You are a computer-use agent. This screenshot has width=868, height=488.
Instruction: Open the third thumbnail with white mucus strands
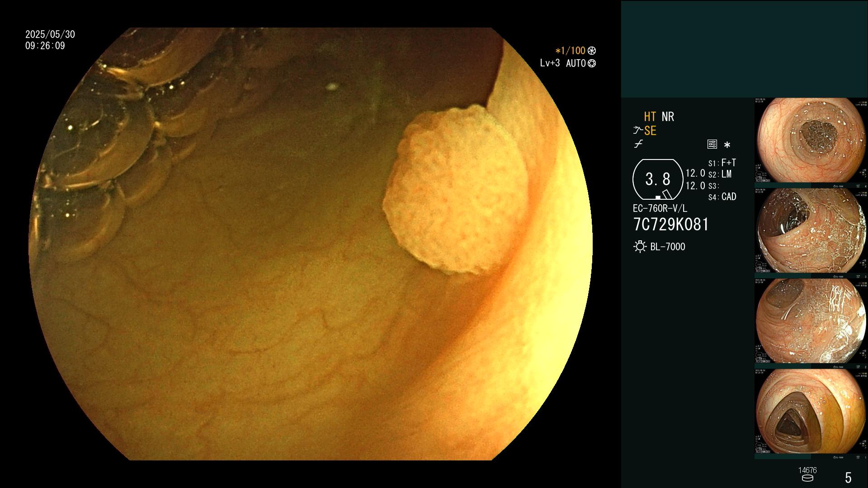click(x=811, y=321)
